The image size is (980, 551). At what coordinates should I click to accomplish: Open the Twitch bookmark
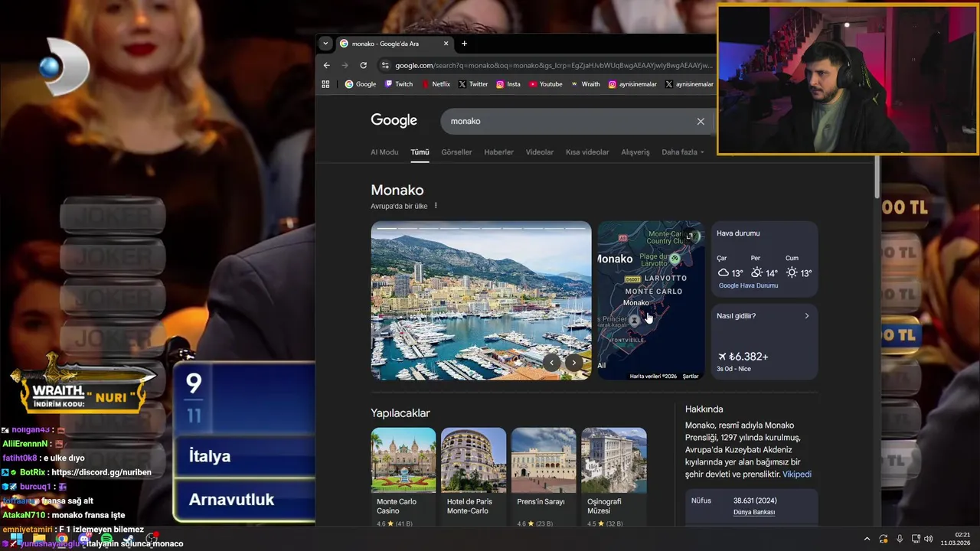pyautogui.click(x=398, y=84)
